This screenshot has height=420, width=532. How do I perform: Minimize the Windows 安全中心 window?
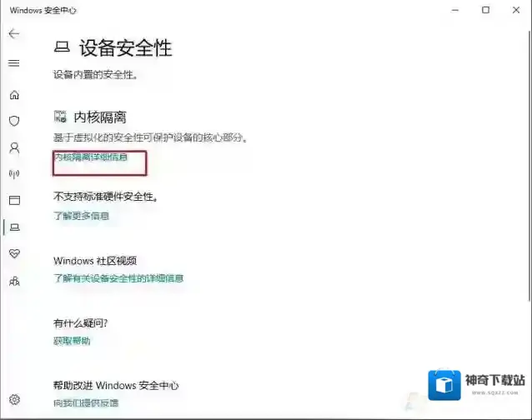pyautogui.click(x=454, y=10)
